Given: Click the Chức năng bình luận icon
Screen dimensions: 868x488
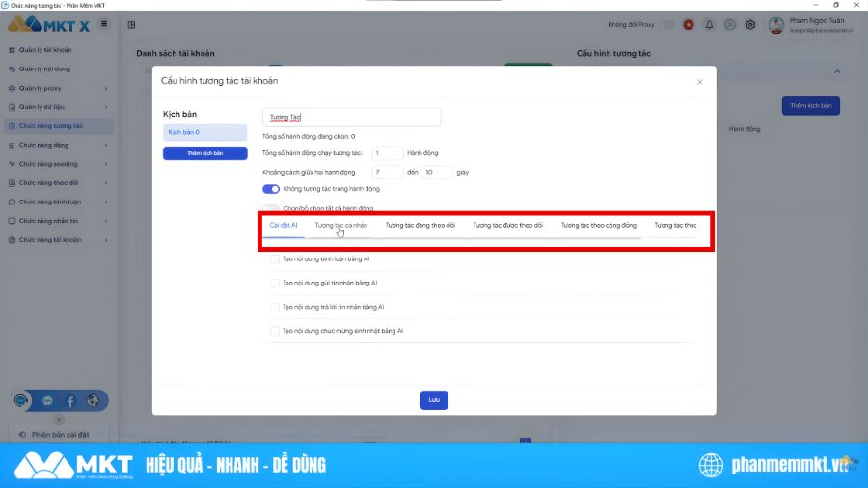Looking at the screenshot, I should pos(12,203).
